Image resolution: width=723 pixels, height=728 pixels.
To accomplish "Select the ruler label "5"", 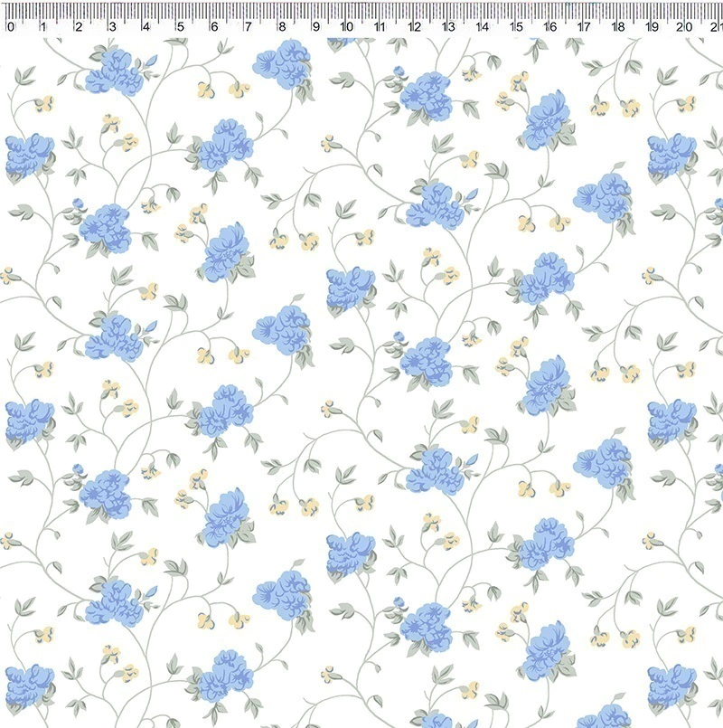I will tap(181, 26).
